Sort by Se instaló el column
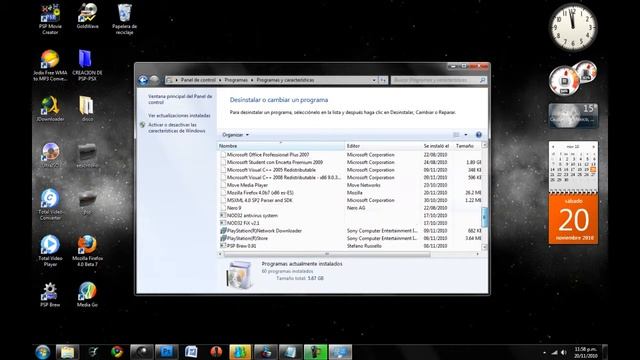 (x=437, y=146)
